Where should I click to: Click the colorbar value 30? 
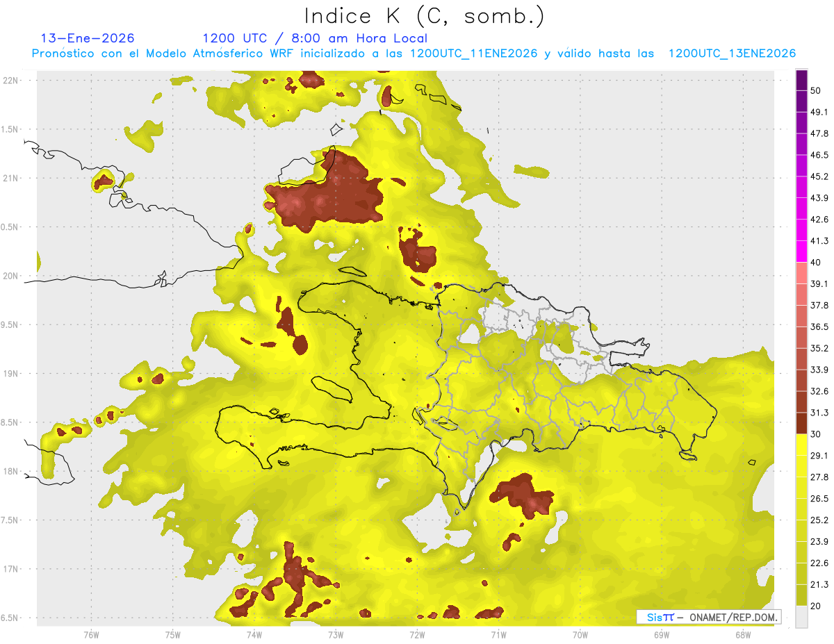816,434
